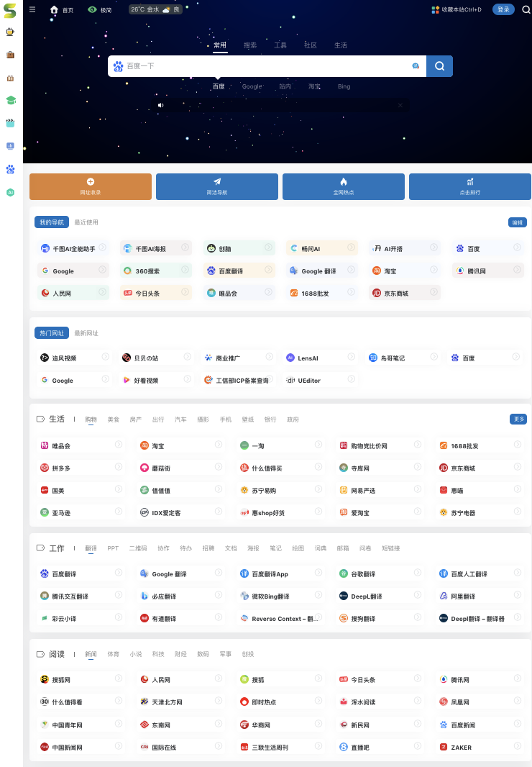Open the Baidu paw sidebar category
532x767 pixels.
(x=10, y=169)
